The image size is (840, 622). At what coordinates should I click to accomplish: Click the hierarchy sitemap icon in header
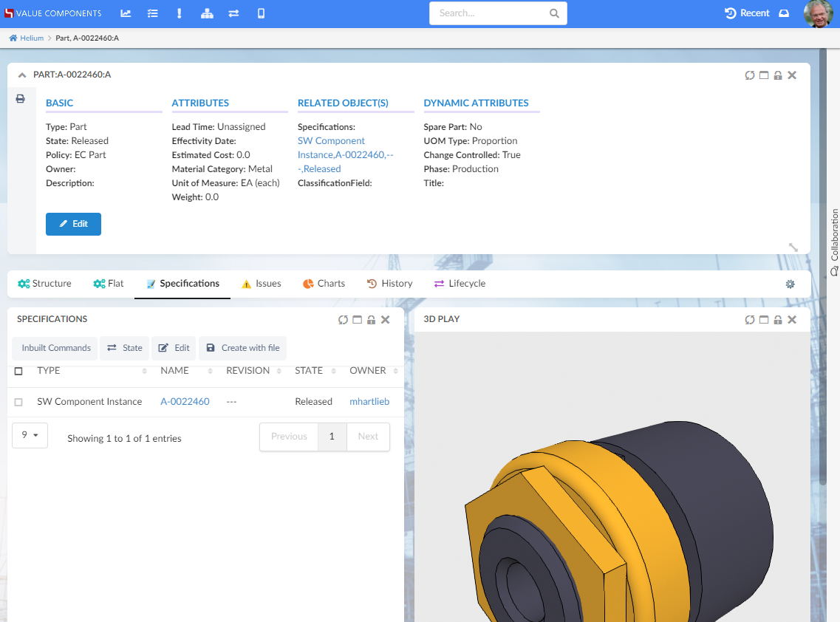pos(207,13)
